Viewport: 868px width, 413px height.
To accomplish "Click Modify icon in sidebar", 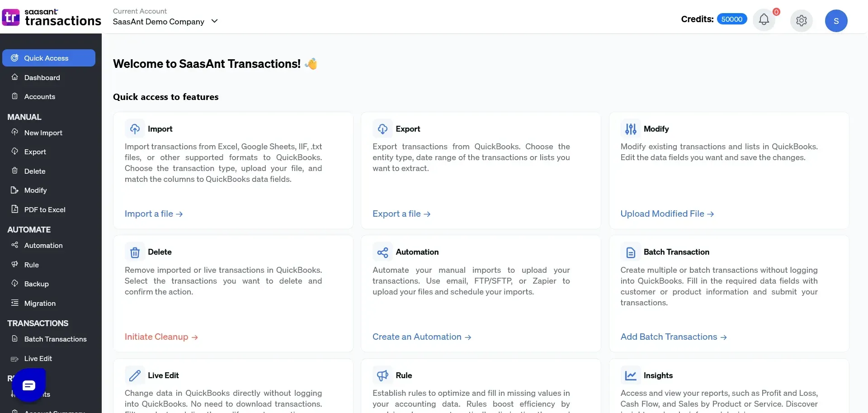I will coord(15,190).
